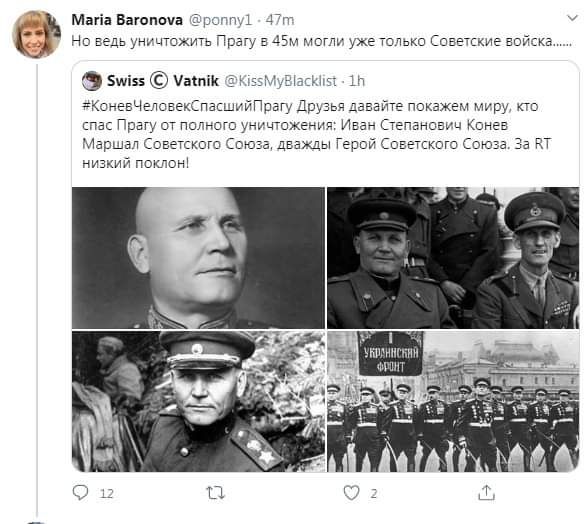
Task: Open the quoted tweet text body
Action: tap(317, 134)
